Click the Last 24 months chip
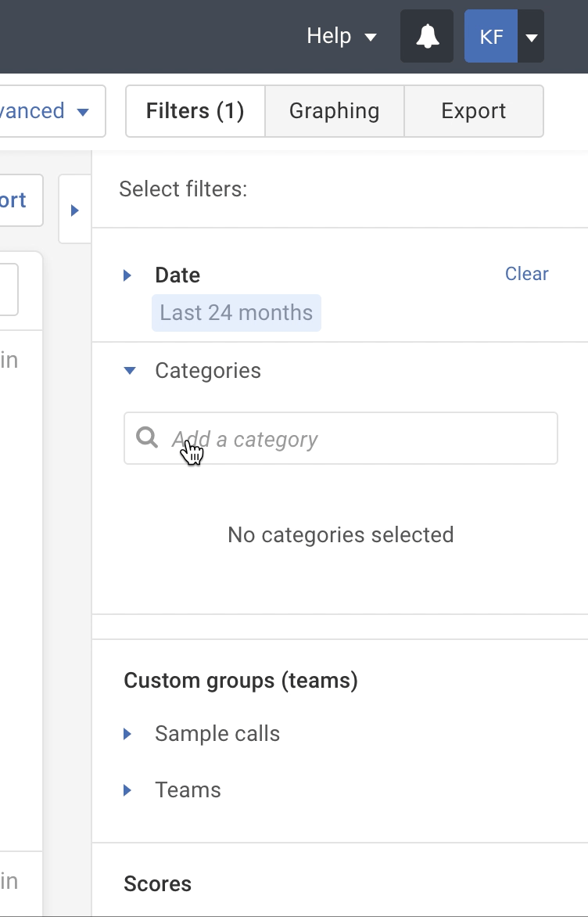The image size is (588, 917). [236, 313]
